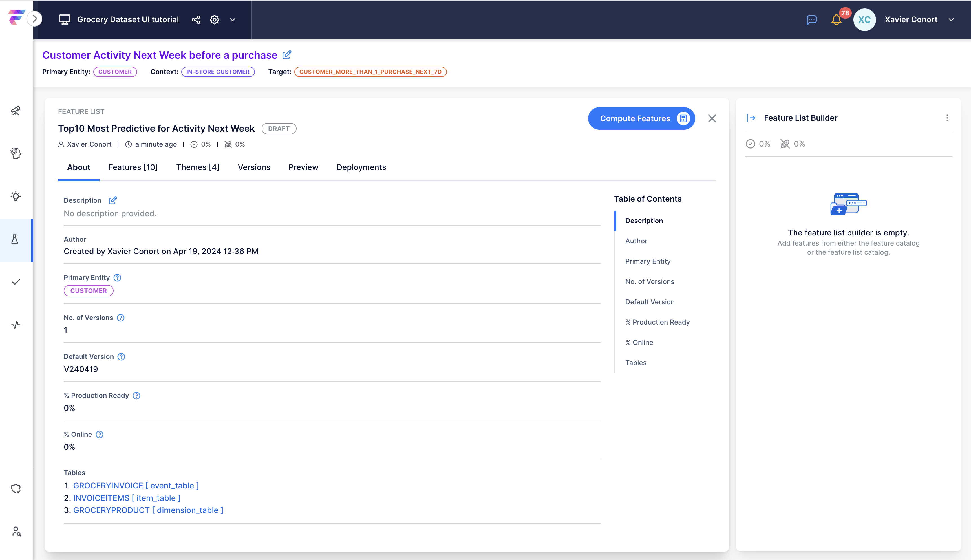Open Feature List Builder three-dot menu
Viewport: 971px width, 560px height.
pyautogui.click(x=947, y=118)
